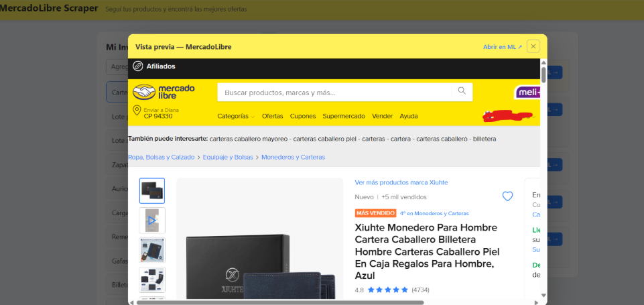Click the meli+ purple banner
The image size is (644, 305).
tap(527, 92)
